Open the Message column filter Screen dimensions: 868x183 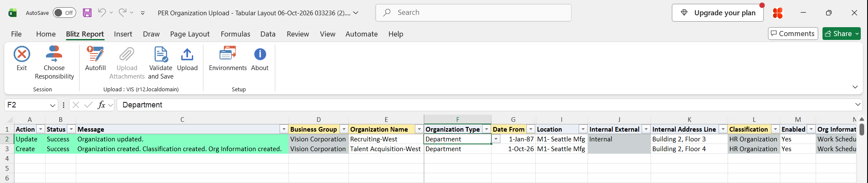click(284, 129)
